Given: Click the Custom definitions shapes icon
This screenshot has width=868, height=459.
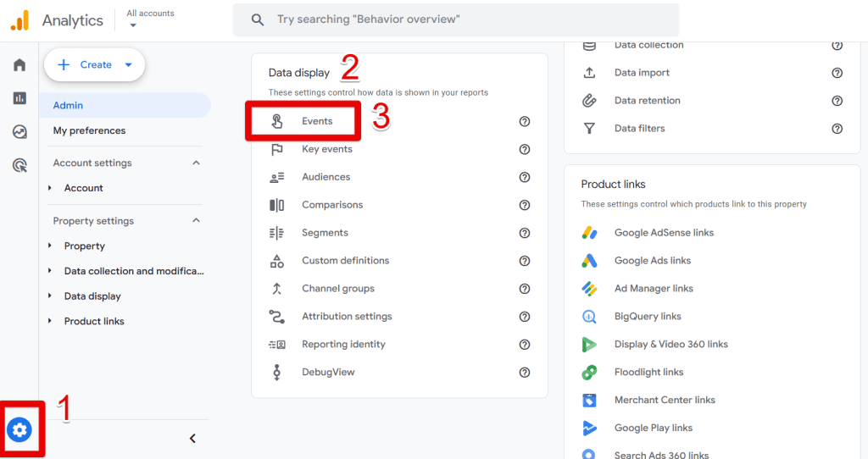Looking at the screenshot, I should [277, 261].
